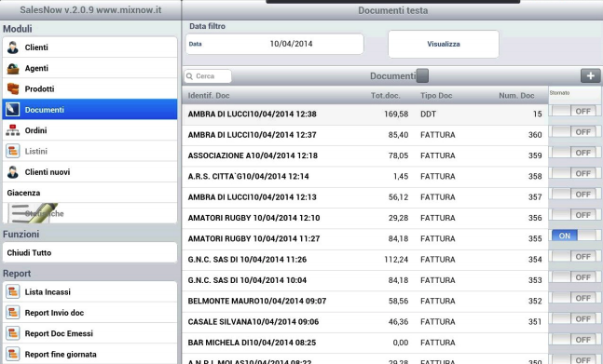The width and height of the screenshot is (603, 364).
Task: Add a new document with plus button
Action: 590,76
